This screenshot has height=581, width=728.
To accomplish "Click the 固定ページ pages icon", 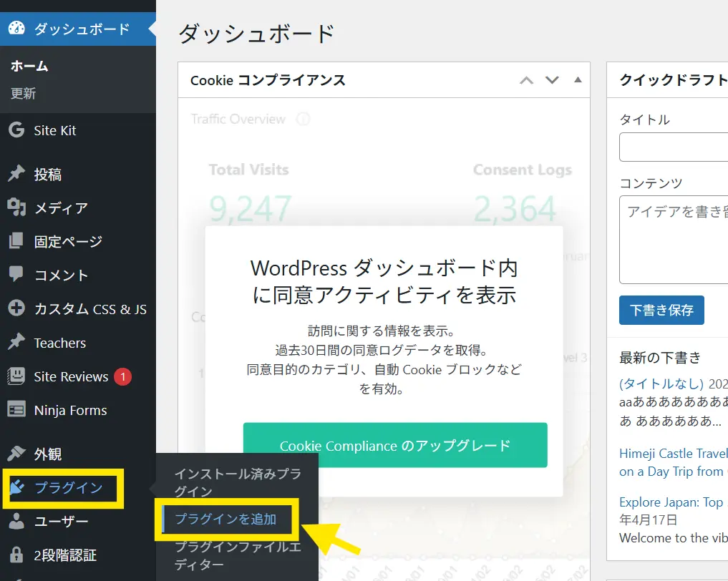I will point(16,242).
